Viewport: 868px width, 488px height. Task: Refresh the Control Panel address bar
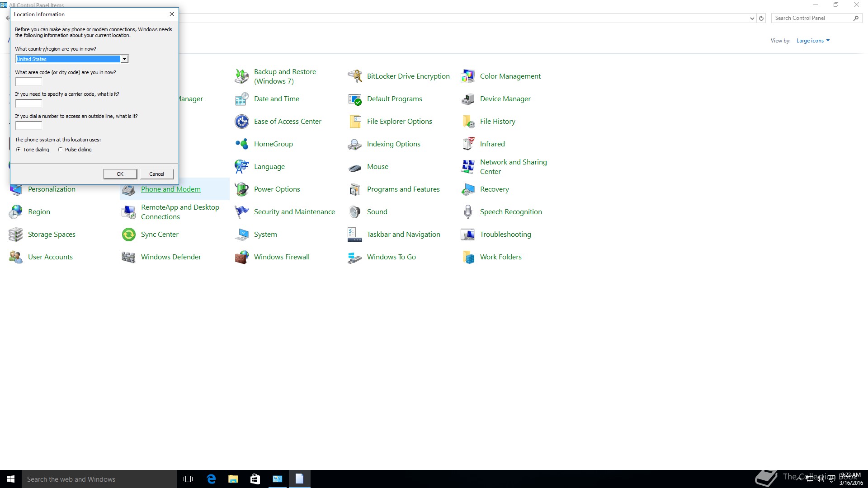tap(761, 19)
